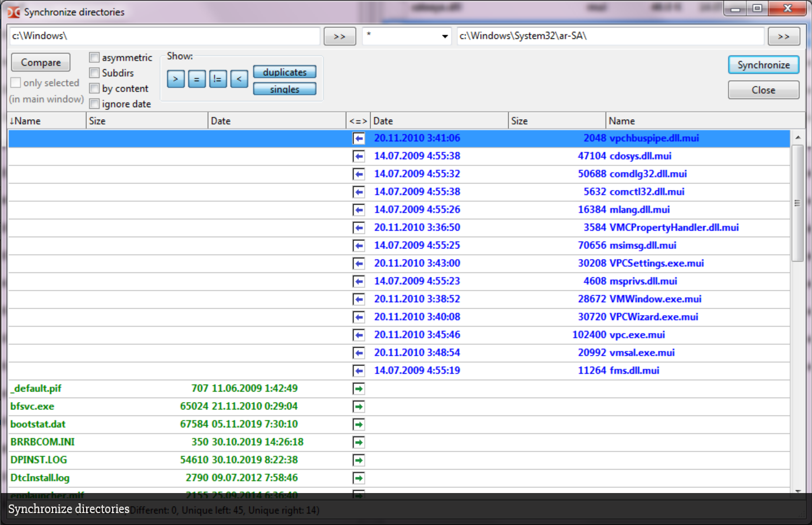Select the file name vpchbuspipe.dll.mui
The height and width of the screenshot is (525, 812).
654,138
